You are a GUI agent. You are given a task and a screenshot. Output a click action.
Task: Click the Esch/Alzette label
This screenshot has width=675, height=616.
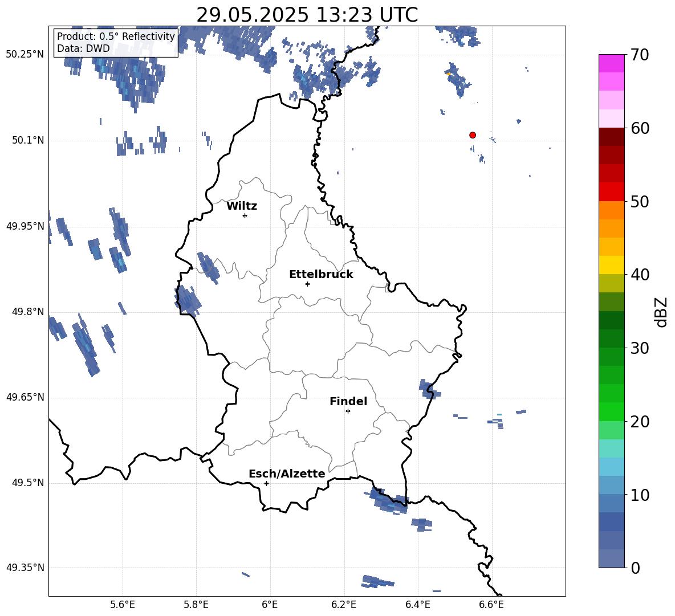tap(287, 474)
